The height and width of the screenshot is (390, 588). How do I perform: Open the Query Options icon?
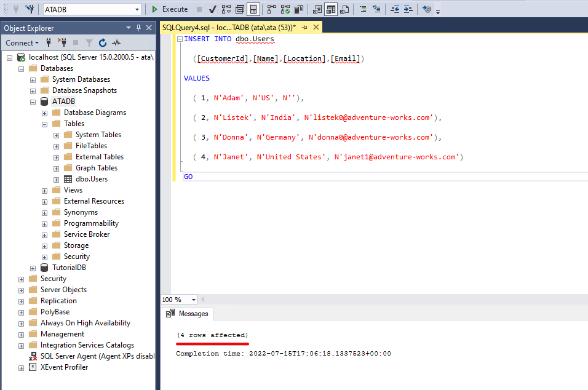240,9
